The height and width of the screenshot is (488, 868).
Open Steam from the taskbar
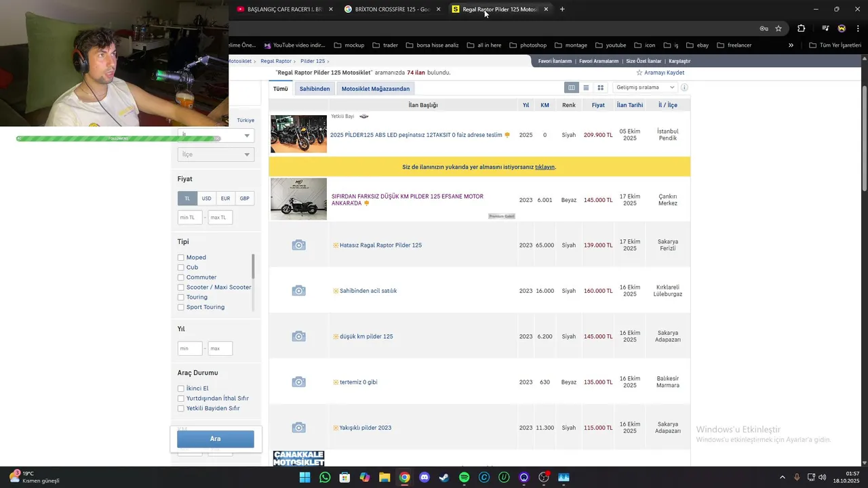pyautogui.click(x=444, y=477)
